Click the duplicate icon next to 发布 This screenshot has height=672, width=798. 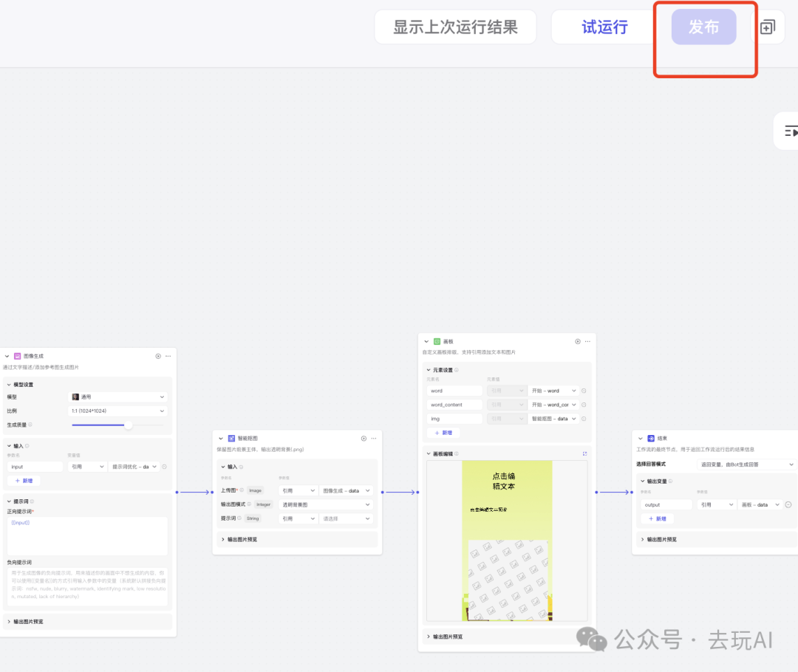tap(768, 27)
